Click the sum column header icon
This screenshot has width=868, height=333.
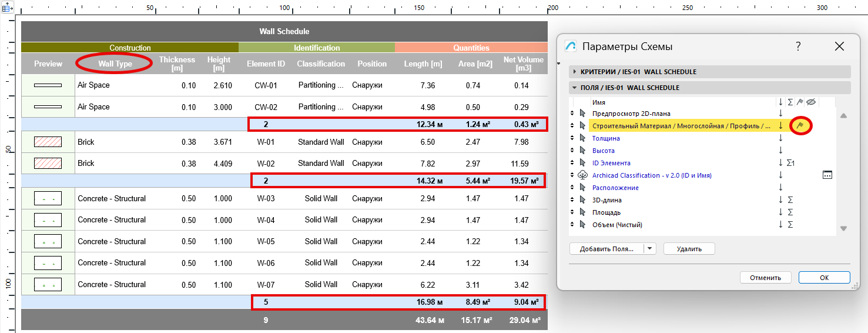[790, 102]
